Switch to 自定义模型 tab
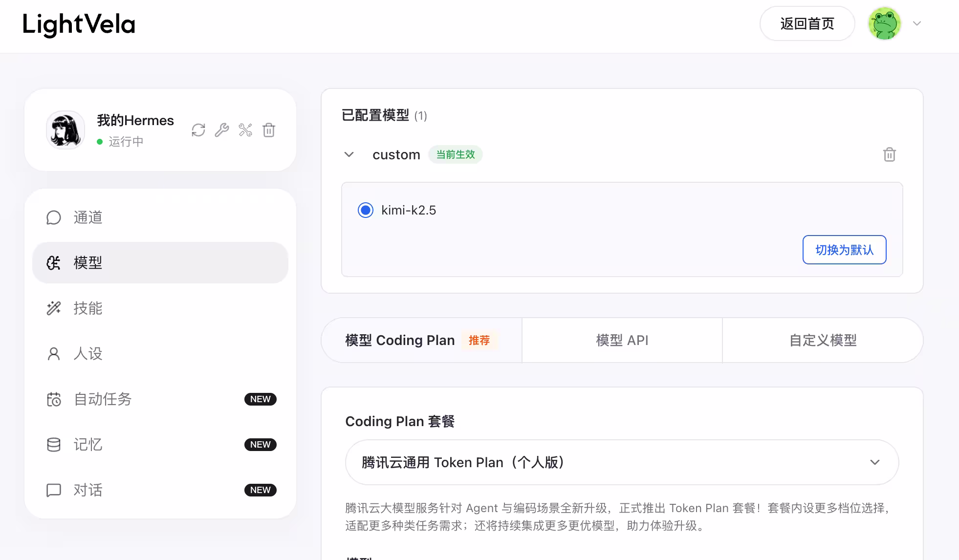959x560 pixels. (823, 340)
